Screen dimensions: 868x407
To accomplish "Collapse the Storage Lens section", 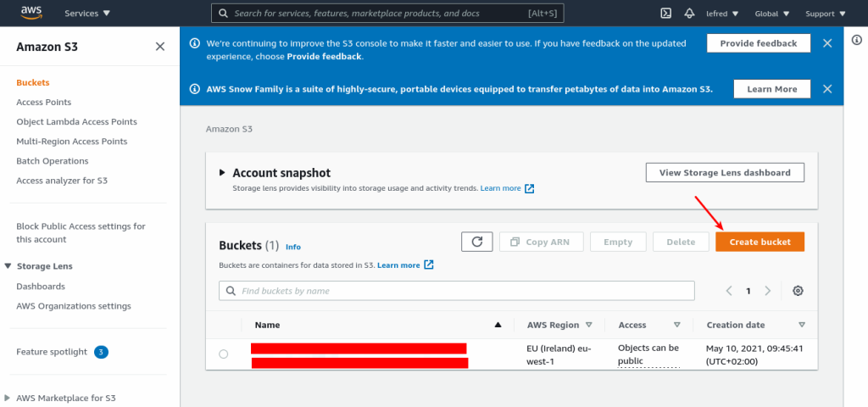I will pyautogui.click(x=8, y=266).
